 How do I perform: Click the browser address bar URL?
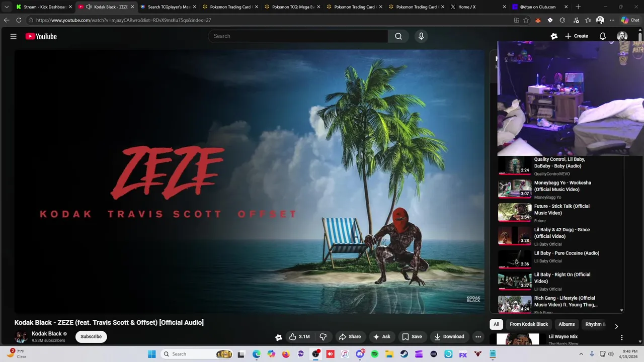[x=124, y=20]
